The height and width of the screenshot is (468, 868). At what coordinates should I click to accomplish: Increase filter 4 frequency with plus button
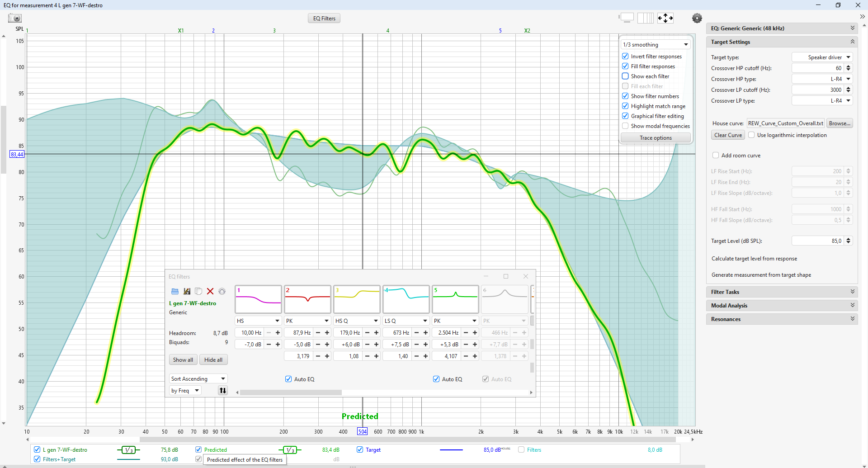(425, 333)
